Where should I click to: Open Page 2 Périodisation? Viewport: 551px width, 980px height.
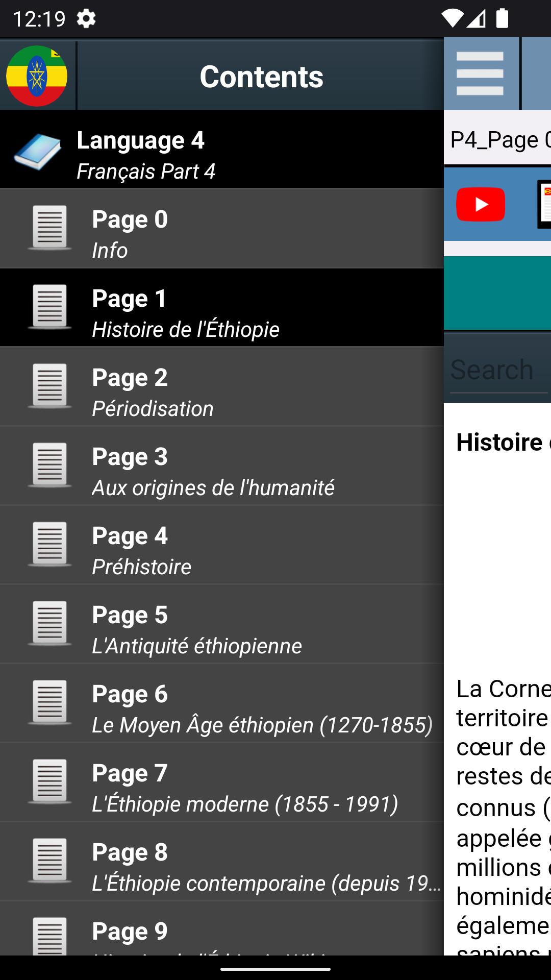tap(222, 387)
